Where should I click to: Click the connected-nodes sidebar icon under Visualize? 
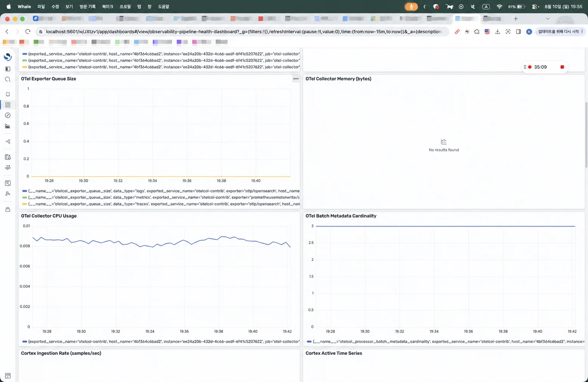pos(8,141)
